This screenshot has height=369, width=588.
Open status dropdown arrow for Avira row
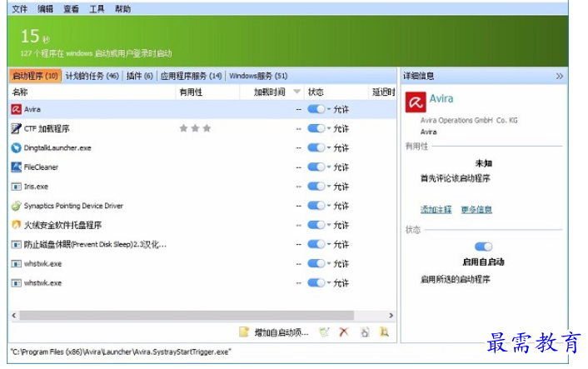point(329,109)
